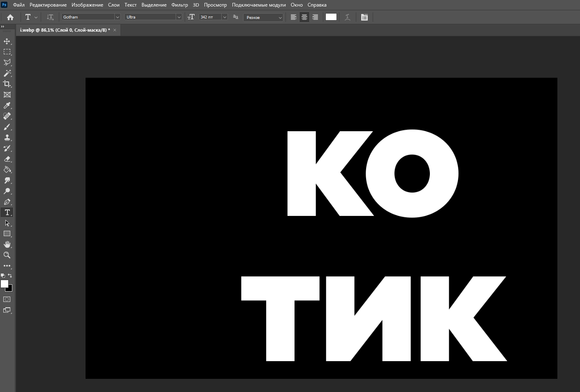
Task: Open the Текст menu
Action: 130,5
